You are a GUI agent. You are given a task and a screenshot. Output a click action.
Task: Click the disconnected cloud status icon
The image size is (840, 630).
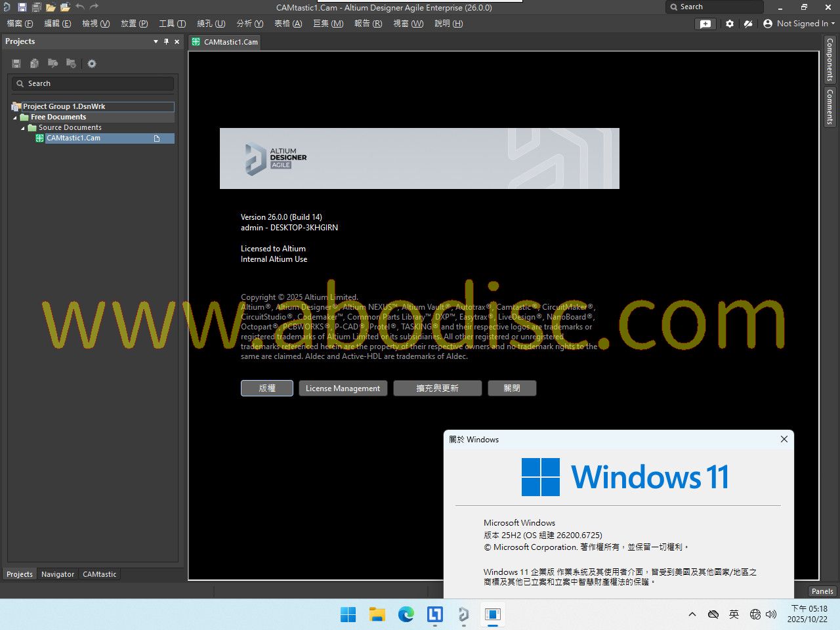click(747, 24)
